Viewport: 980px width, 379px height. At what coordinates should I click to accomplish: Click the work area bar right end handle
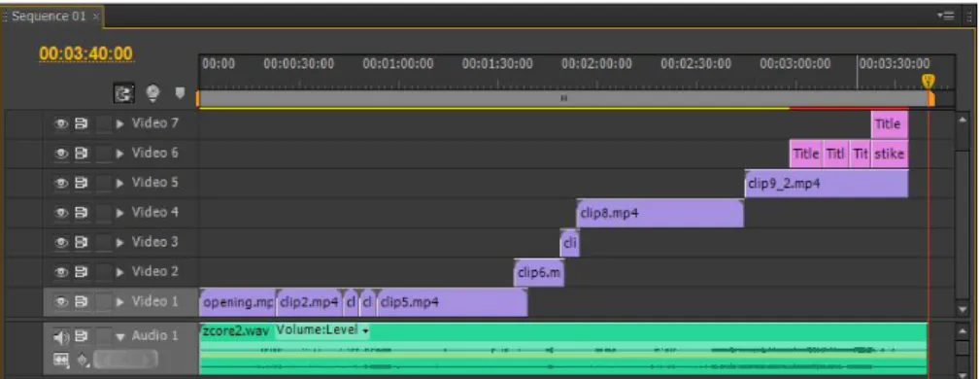point(931,99)
